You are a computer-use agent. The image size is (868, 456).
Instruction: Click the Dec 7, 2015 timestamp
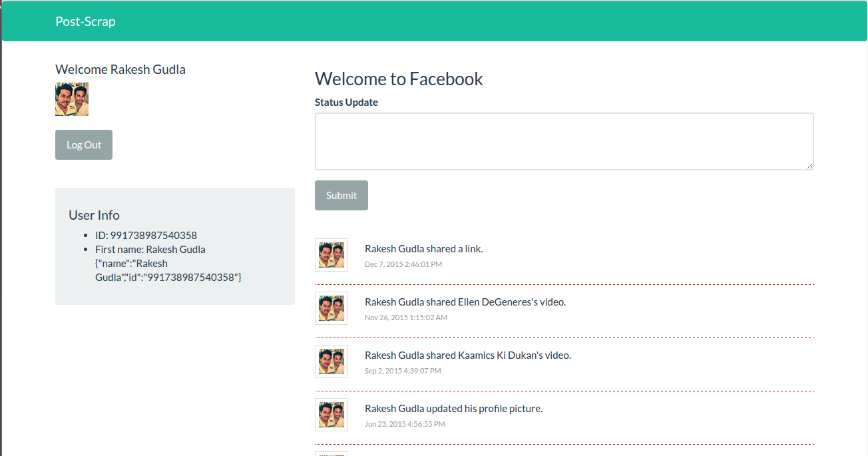403,264
